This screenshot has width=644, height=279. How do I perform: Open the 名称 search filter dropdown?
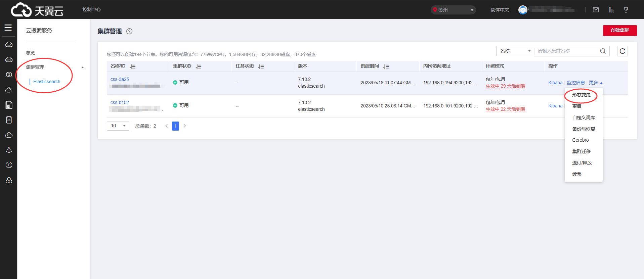coord(515,51)
